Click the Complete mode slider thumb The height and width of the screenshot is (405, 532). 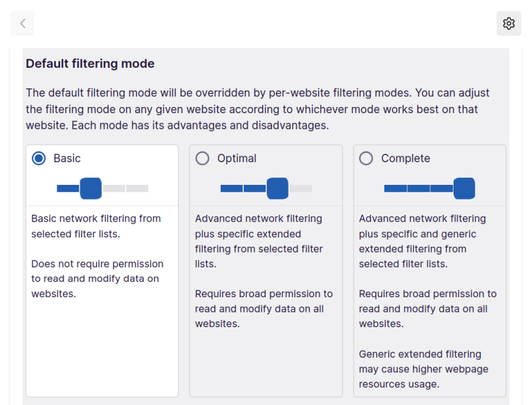point(464,188)
